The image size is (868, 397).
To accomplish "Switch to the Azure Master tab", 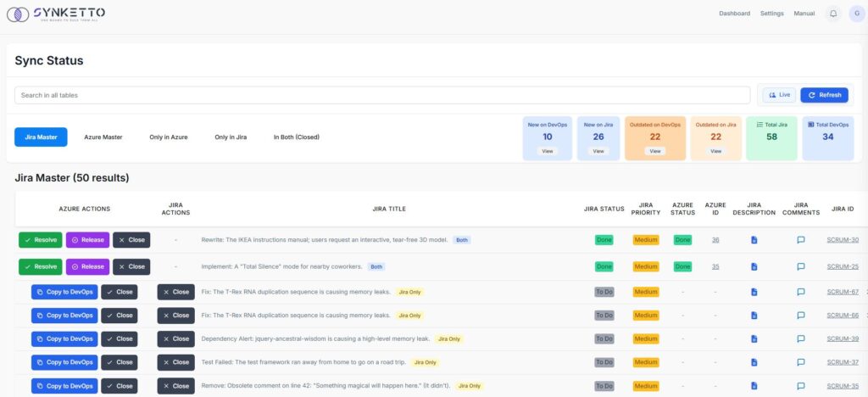I will click(x=103, y=137).
